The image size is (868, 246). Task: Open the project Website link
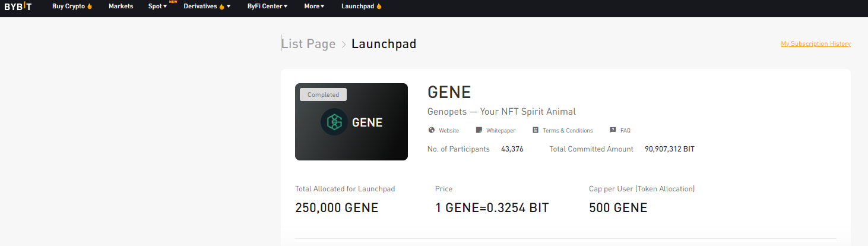(x=448, y=131)
